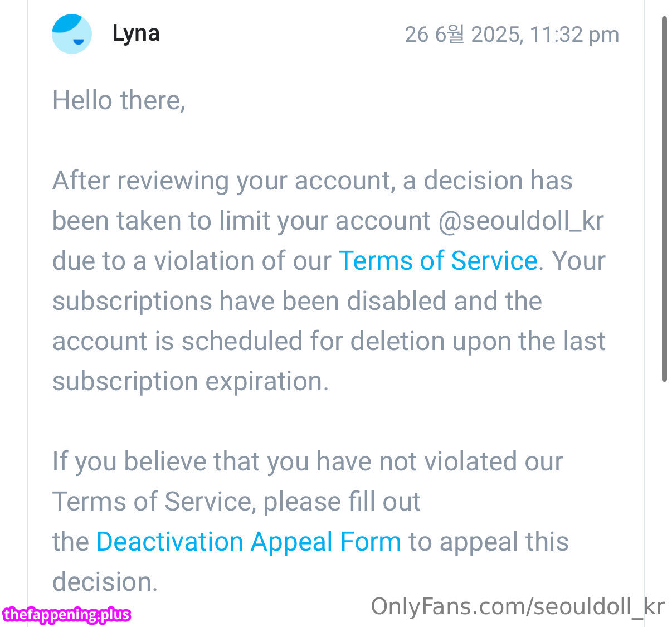The width and height of the screenshot is (672, 627).
Task: Open the Deactivation Appeal Form link
Action: tap(249, 542)
